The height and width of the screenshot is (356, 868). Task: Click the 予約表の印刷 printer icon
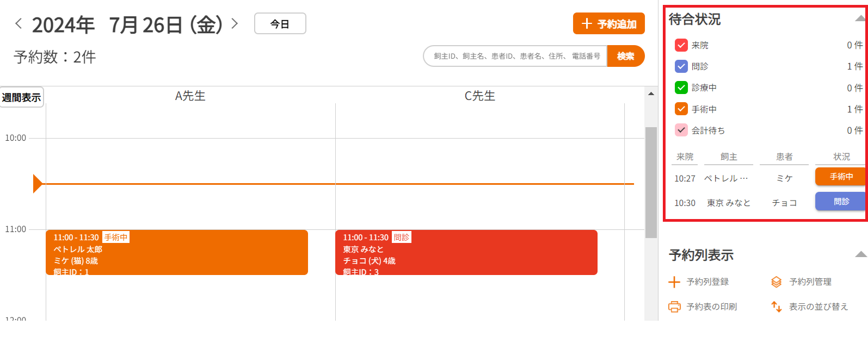coord(674,307)
